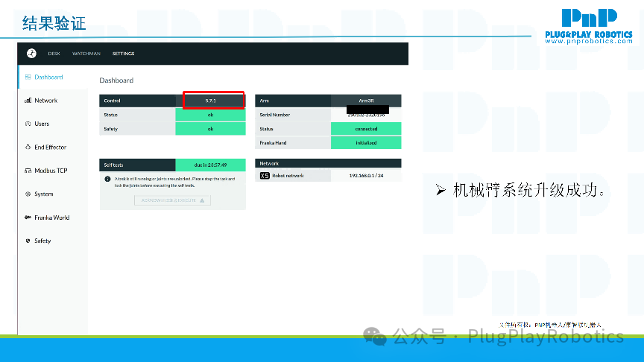Click the Modbus TCP sidebar icon
This screenshot has height=362, width=644.
coord(28,171)
